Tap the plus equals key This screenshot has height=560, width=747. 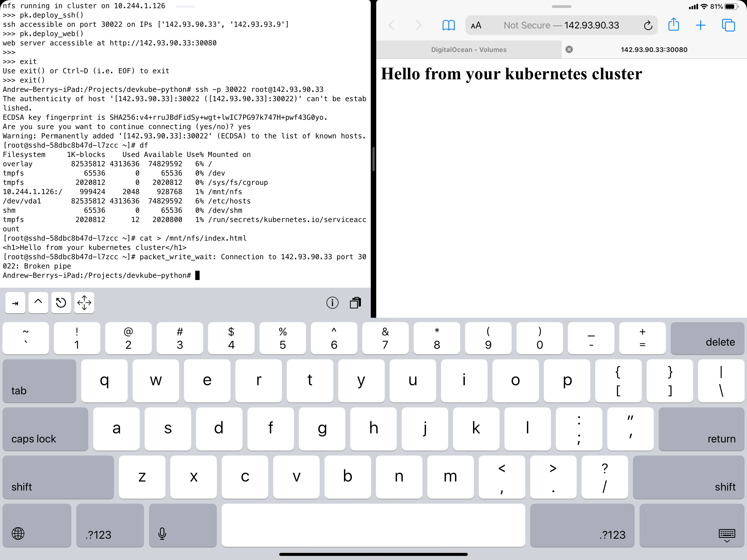point(642,338)
